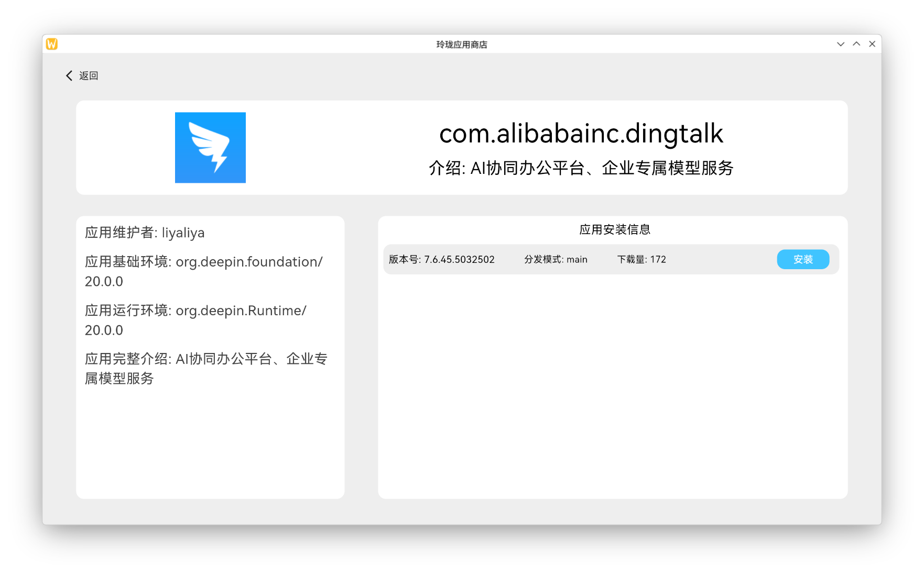Minimize the window with the down chevron

[x=841, y=44]
